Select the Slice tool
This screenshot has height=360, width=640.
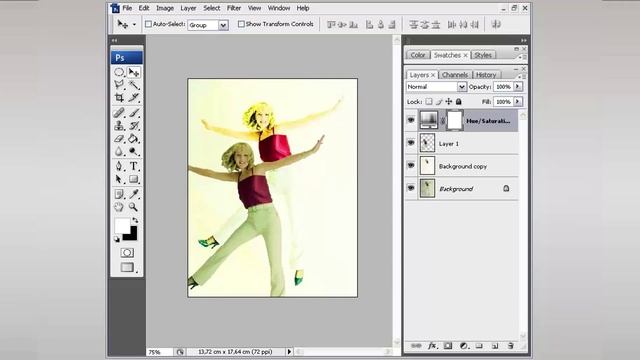[133, 98]
